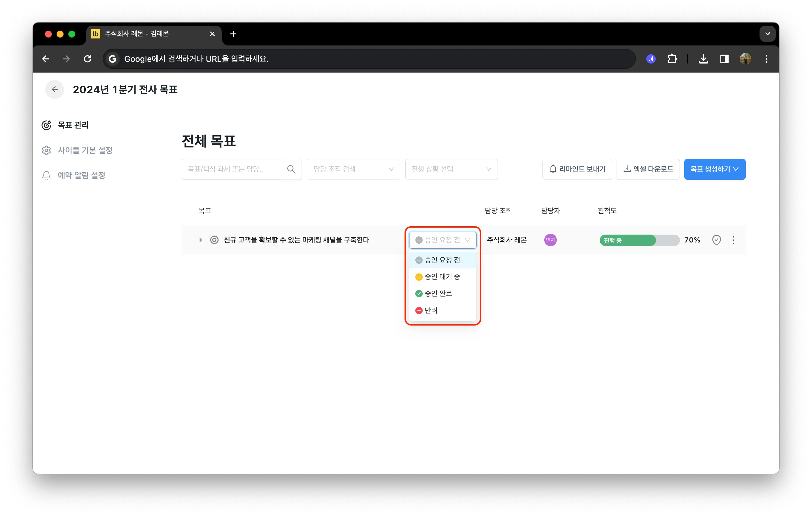Select 승인 요청 전 option in list
The width and height of the screenshot is (812, 517).
[x=442, y=260]
